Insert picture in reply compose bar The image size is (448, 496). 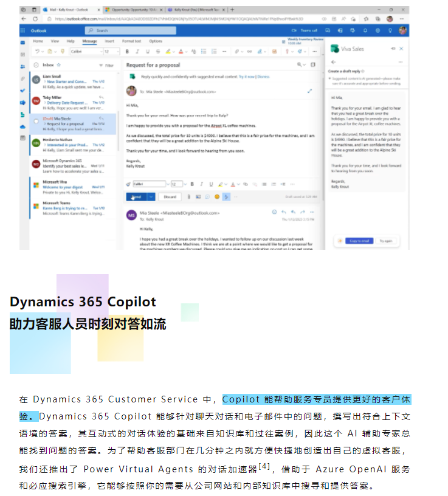198,197
